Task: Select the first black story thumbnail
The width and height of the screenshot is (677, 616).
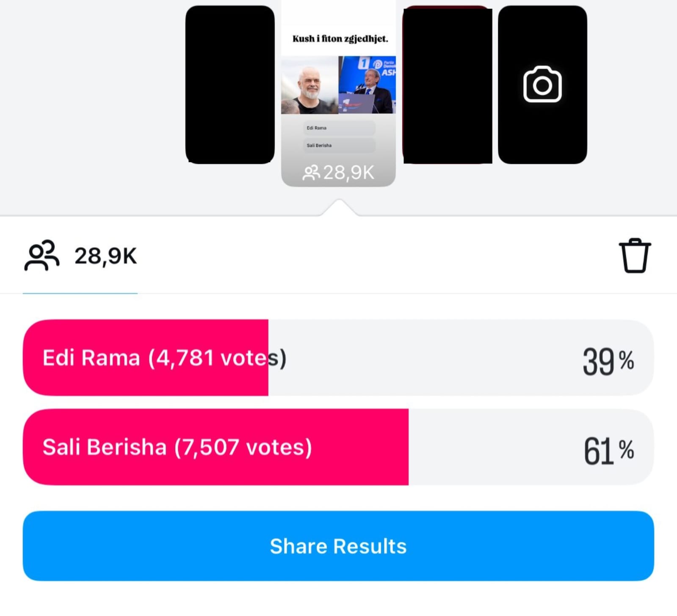Action: click(x=230, y=85)
